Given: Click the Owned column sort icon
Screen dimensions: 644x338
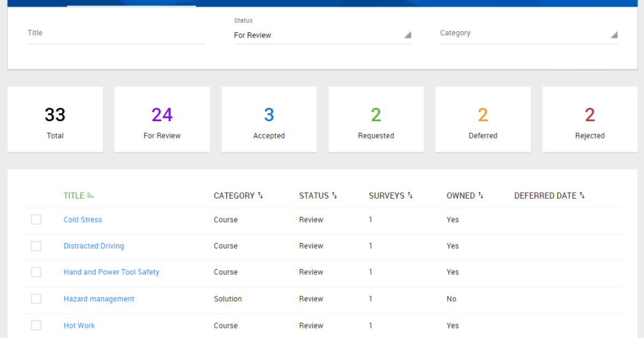Looking at the screenshot, I should tap(481, 196).
